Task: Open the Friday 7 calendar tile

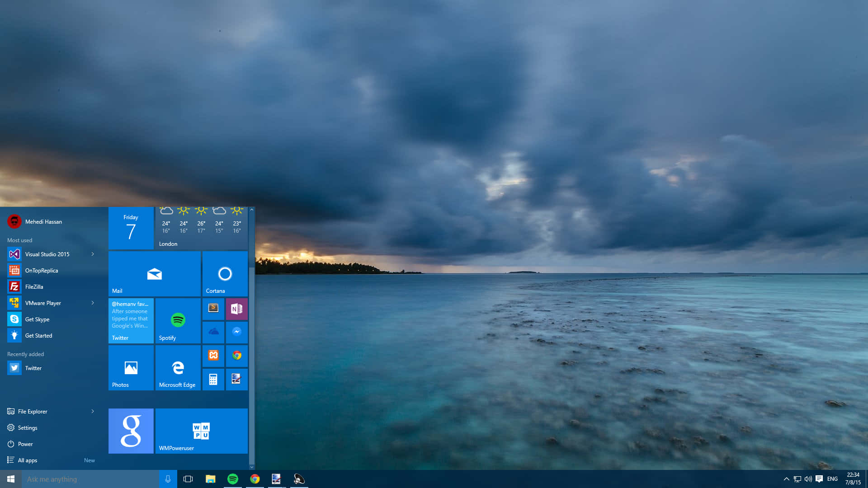Action: [x=131, y=228]
